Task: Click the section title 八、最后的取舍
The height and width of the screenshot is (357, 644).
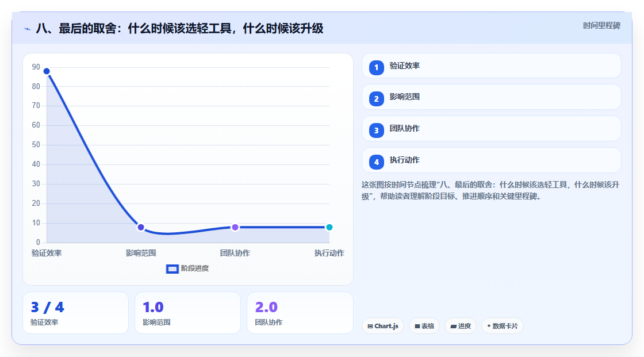Action: click(x=179, y=28)
